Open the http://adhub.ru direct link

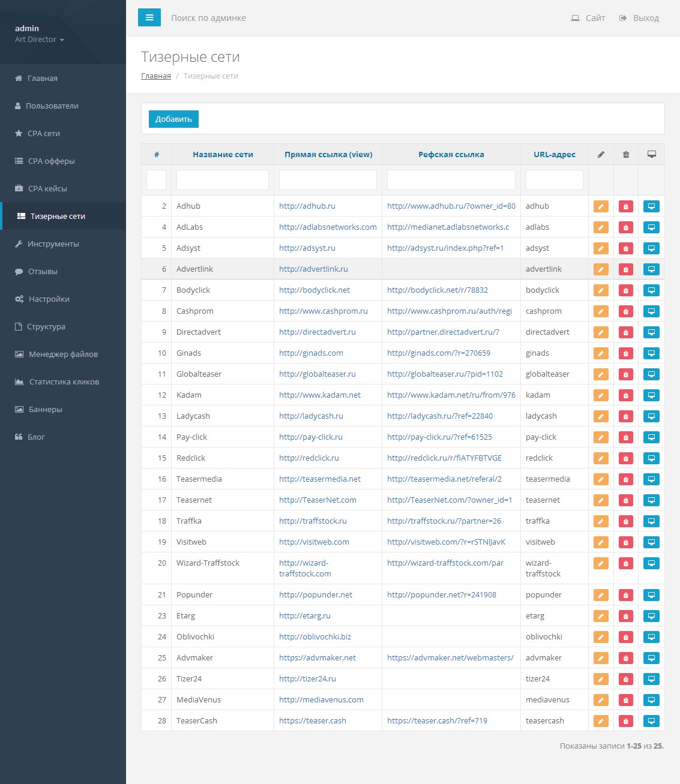307,206
